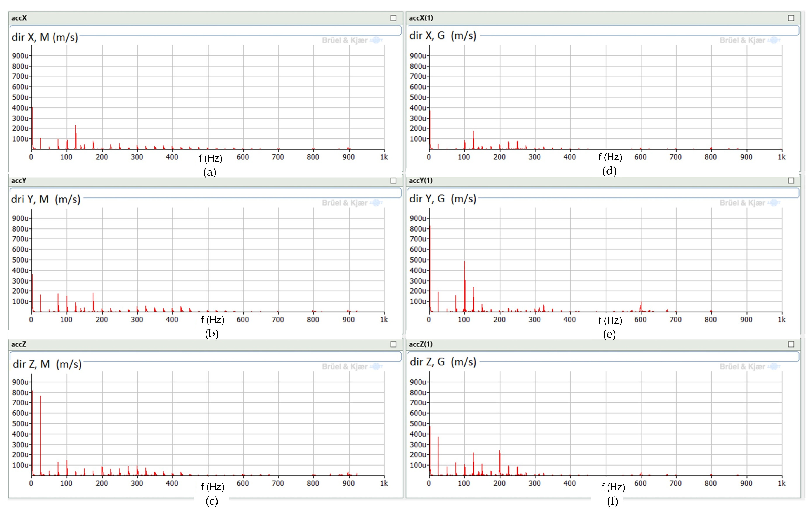The width and height of the screenshot is (812, 514).
Task: Click the maximize box on accY(1) panel
Action: 791,181
